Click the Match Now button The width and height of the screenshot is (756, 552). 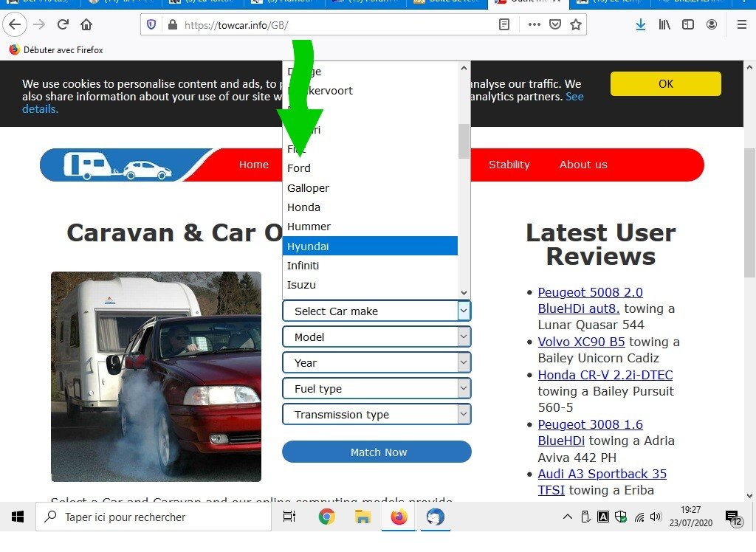[x=377, y=452]
